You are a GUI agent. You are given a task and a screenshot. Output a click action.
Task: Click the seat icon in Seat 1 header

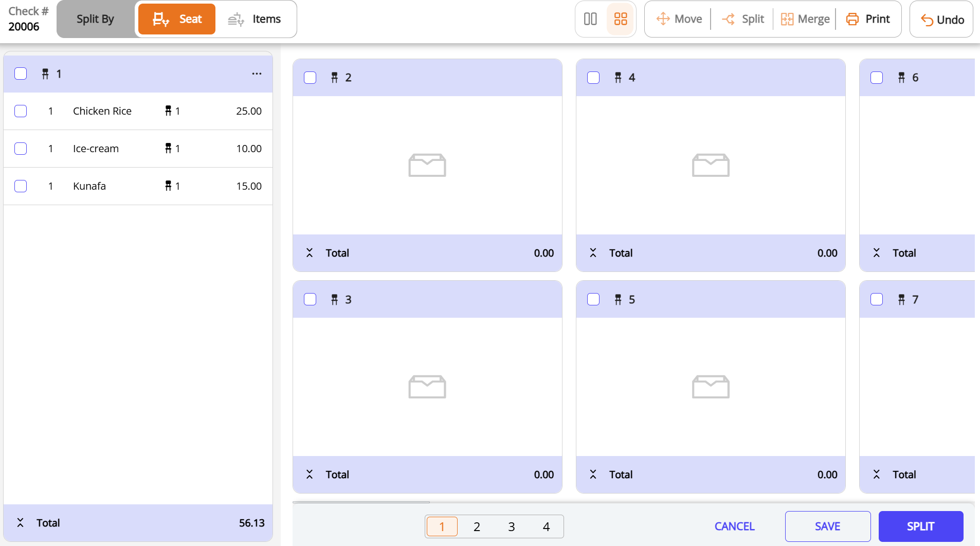45,74
